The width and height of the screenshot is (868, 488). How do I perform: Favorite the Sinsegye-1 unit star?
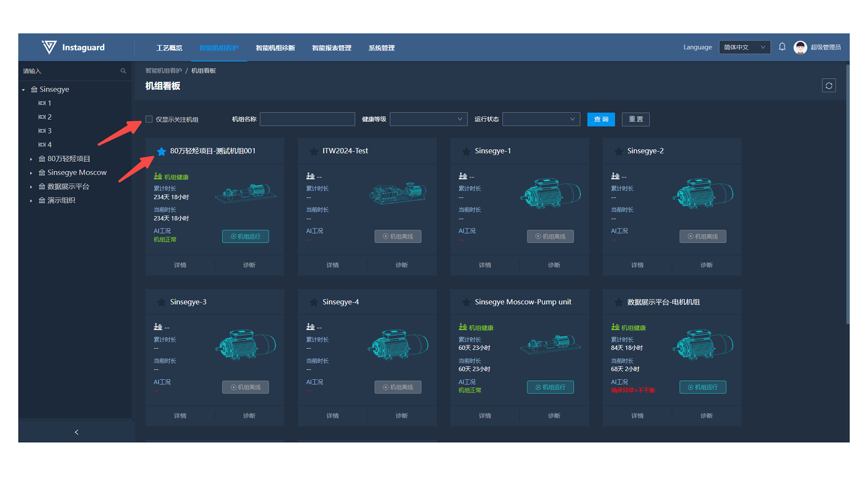tap(466, 151)
